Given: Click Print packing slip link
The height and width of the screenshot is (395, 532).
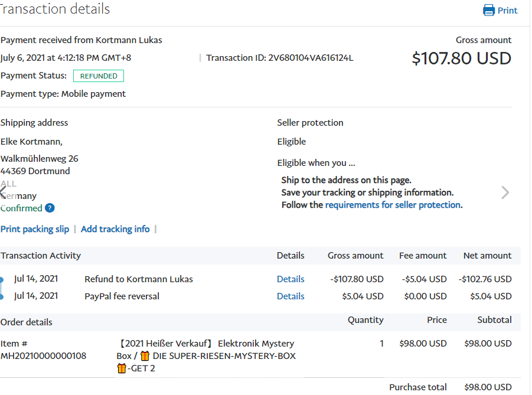Looking at the screenshot, I should click(35, 229).
